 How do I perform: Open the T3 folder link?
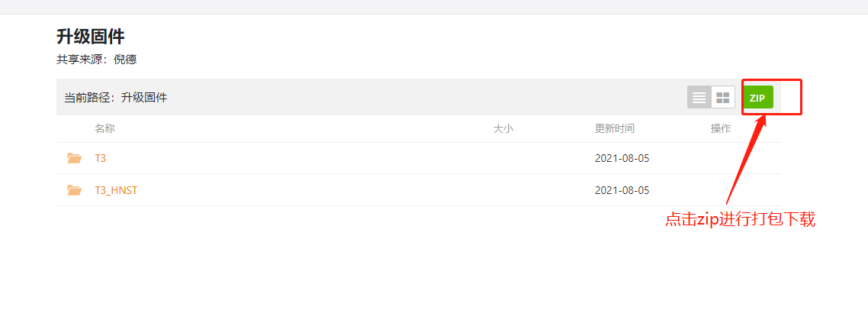click(100, 158)
